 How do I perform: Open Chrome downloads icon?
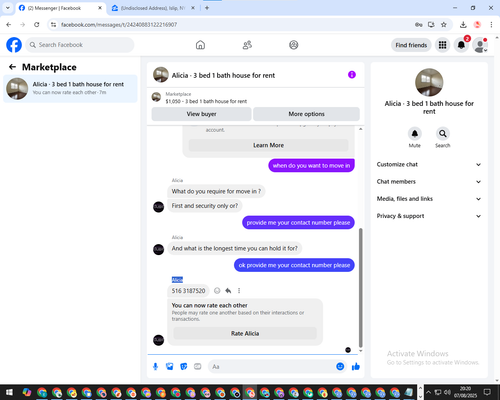pyautogui.click(x=463, y=25)
